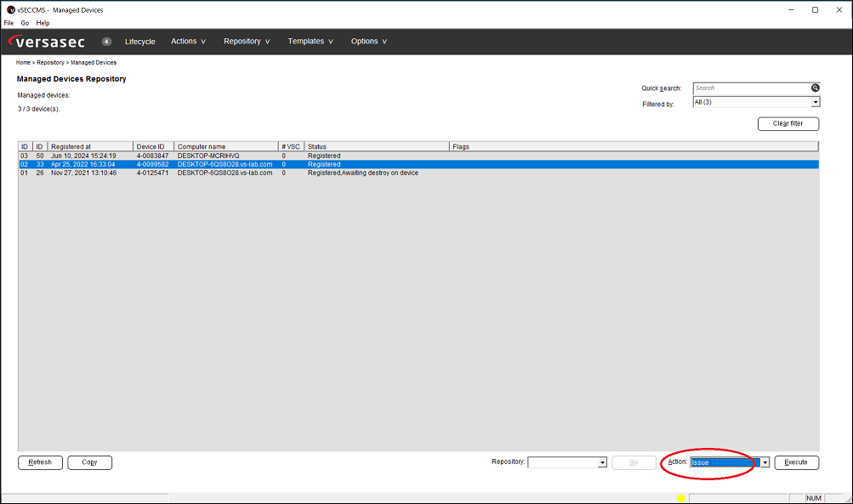
Task: Select the Issue value in Action field
Action: point(725,462)
